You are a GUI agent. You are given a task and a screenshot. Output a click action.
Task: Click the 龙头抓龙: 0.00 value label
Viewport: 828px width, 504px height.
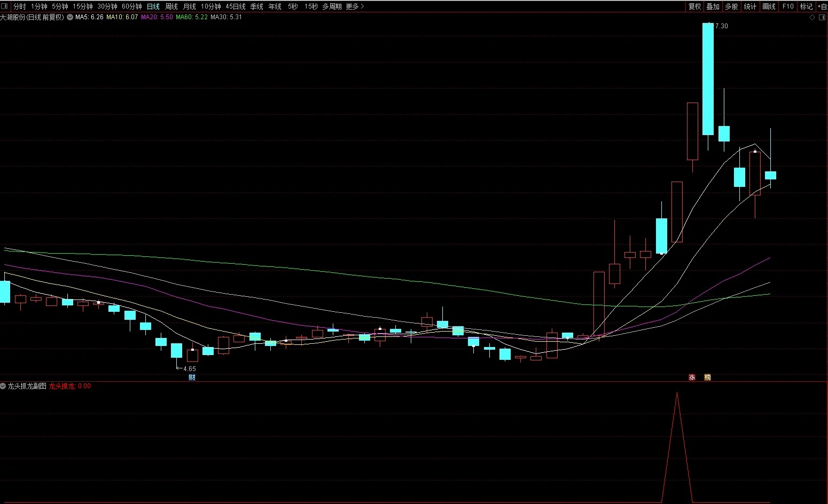point(70,386)
